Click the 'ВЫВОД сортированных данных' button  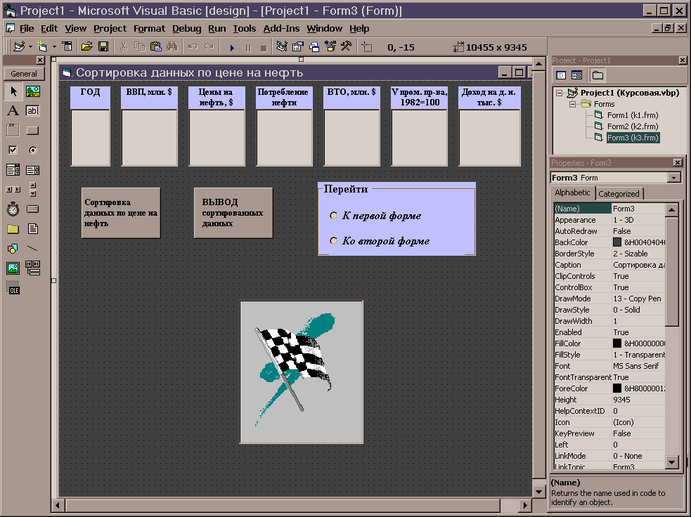pos(233,213)
